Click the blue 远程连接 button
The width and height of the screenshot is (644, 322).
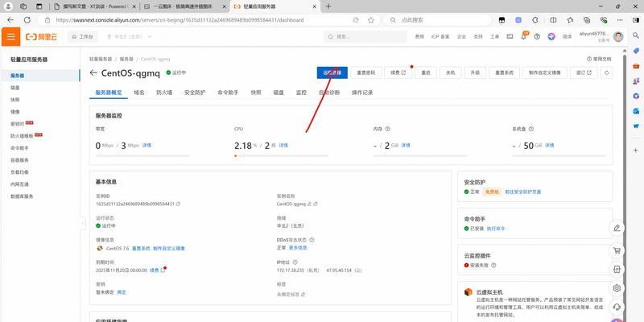point(332,72)
